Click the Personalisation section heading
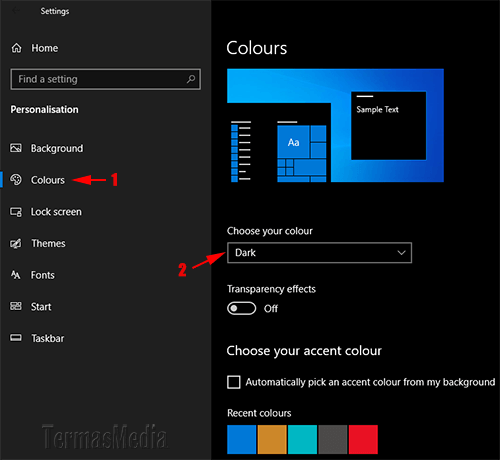This screenshot has width=500, height=460. point(44,109)
